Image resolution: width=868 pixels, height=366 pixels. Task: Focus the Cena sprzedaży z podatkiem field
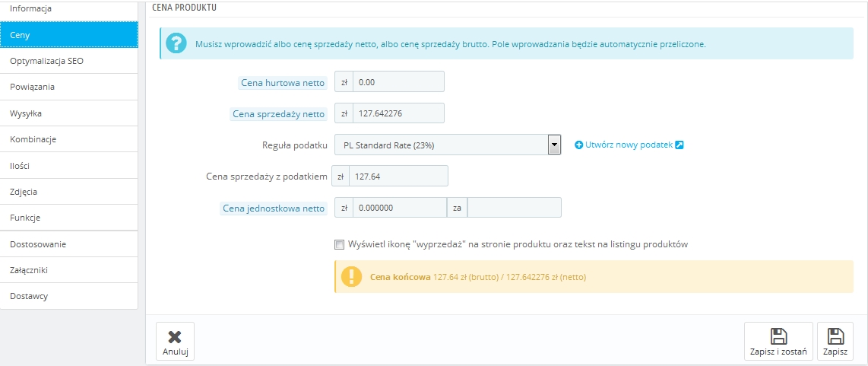coord(401,177)
